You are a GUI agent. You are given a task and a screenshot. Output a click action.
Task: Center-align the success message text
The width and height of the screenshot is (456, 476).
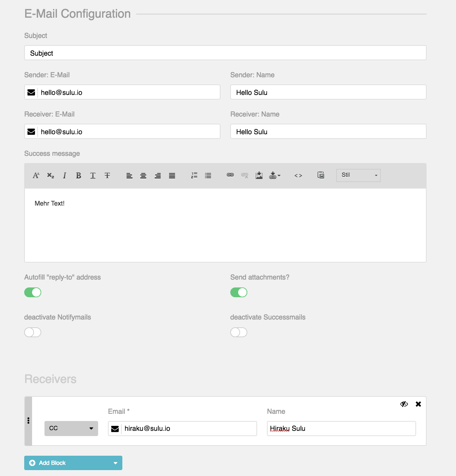(143, 176)
